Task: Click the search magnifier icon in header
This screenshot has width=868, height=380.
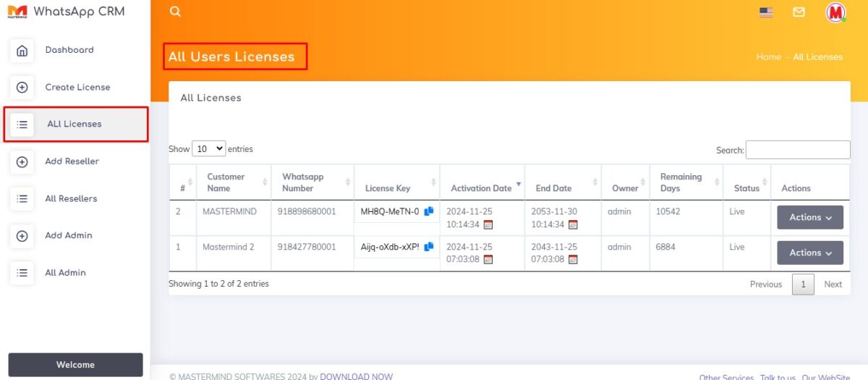Action: [175, 12]
